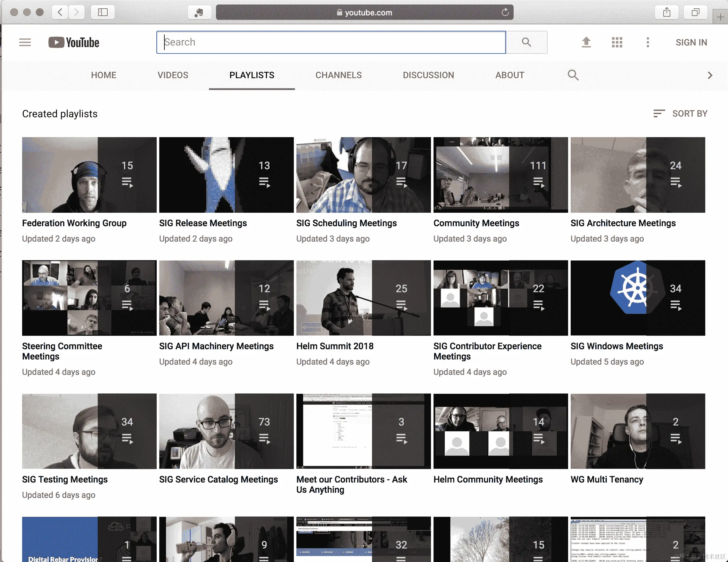This screenshot has height=562, width=728.
Task: Click the channel search magnifier icon
Action: [x=573, y=75]
